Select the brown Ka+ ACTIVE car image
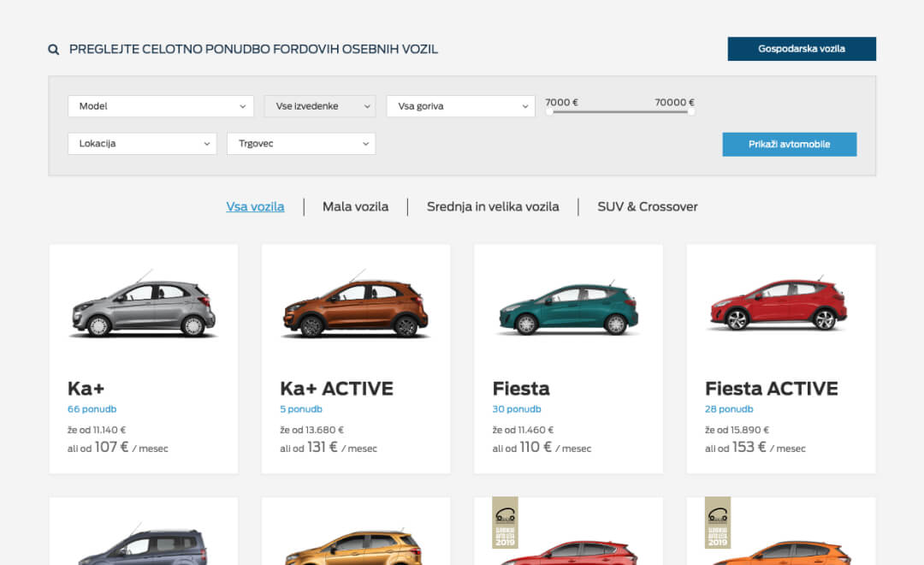 point(355,308)
